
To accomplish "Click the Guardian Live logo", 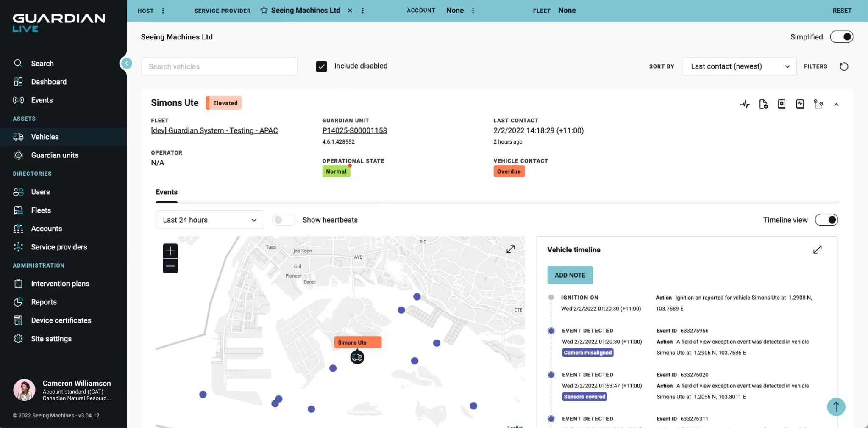I will (58, 23).
